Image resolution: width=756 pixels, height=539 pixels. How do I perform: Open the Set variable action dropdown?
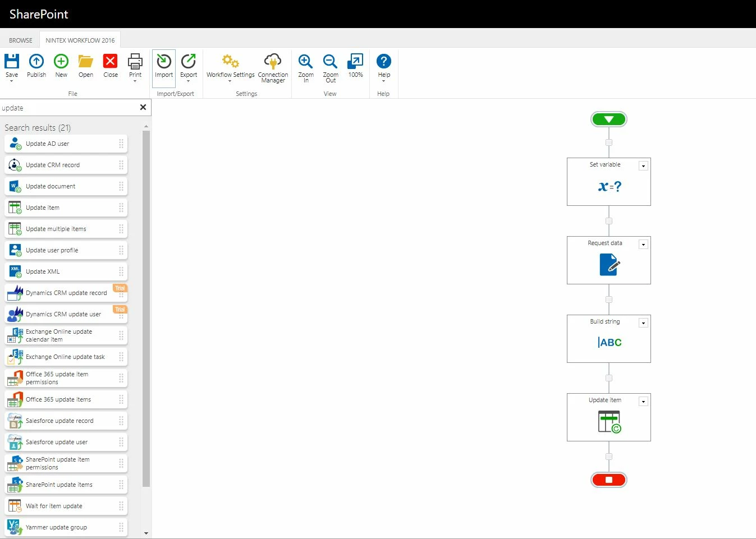(x=644, y=166)
